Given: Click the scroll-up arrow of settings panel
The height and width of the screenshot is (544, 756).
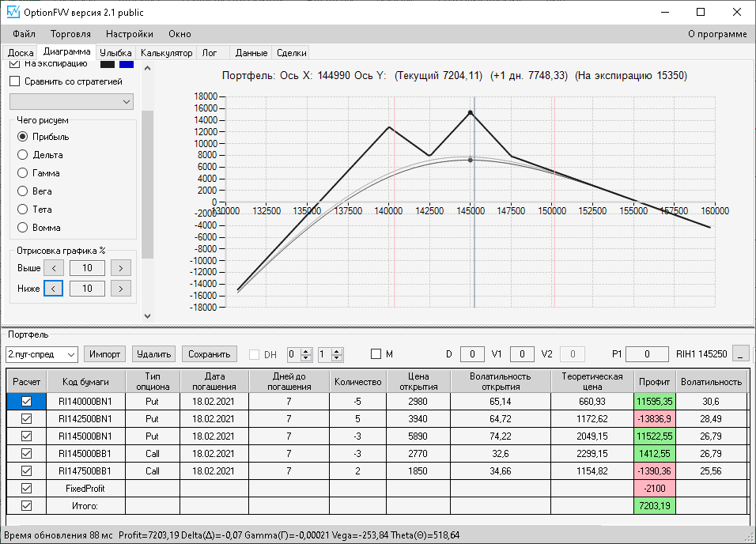Looking at the screenshot, I should pos(148,69).
